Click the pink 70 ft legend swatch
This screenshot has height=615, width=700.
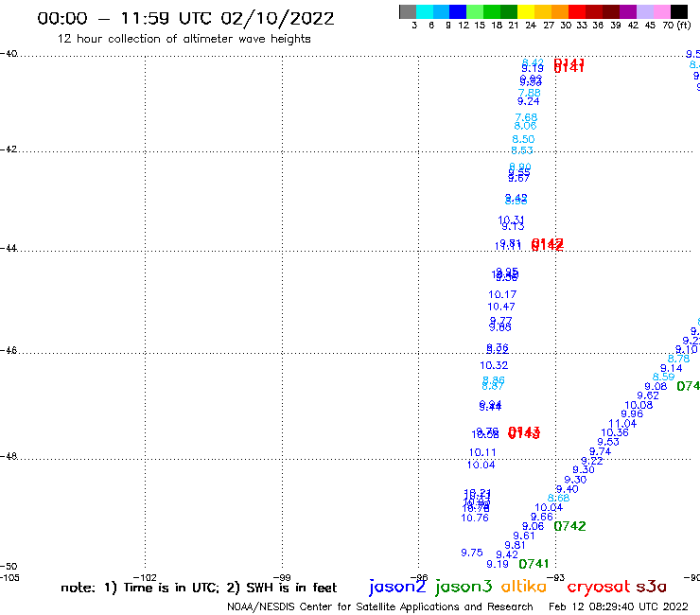pyautogui.click(x=660, y=11)
